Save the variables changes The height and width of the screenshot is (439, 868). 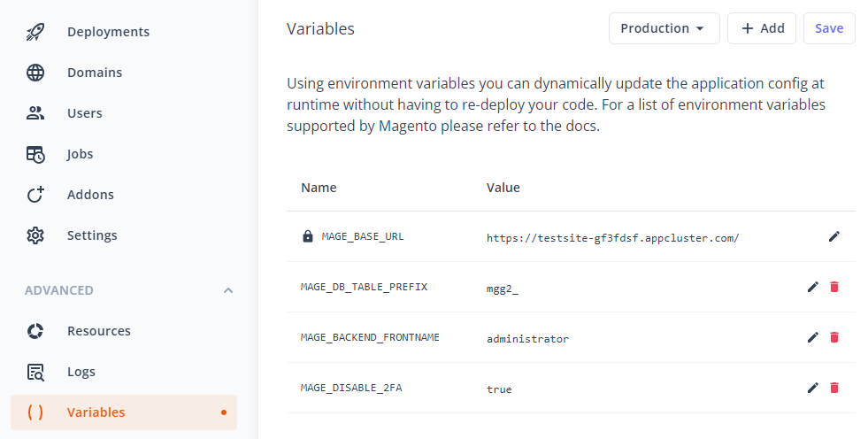click(829, 28)
